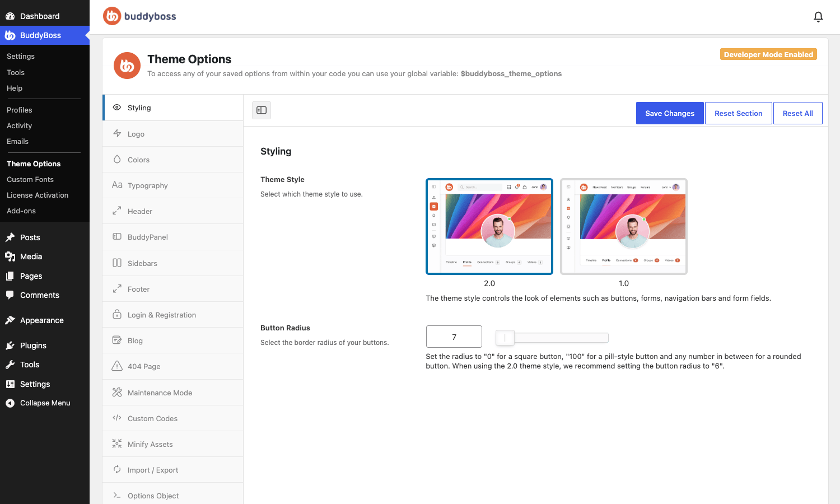The height and width of the screenshot is (504, 840).
Task: Save Changes to theme options
Action: coord(670,113)
